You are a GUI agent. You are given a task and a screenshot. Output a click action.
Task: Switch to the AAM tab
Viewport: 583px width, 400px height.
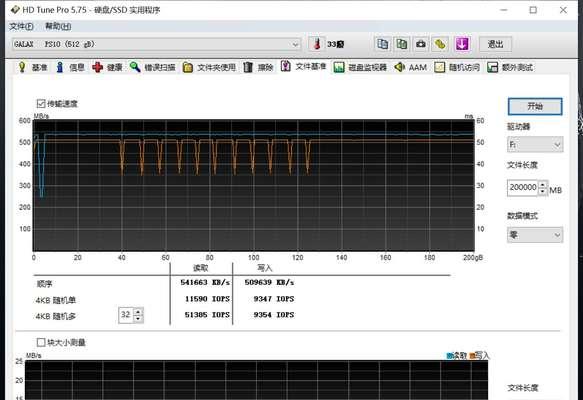click(x=410, y=67)
